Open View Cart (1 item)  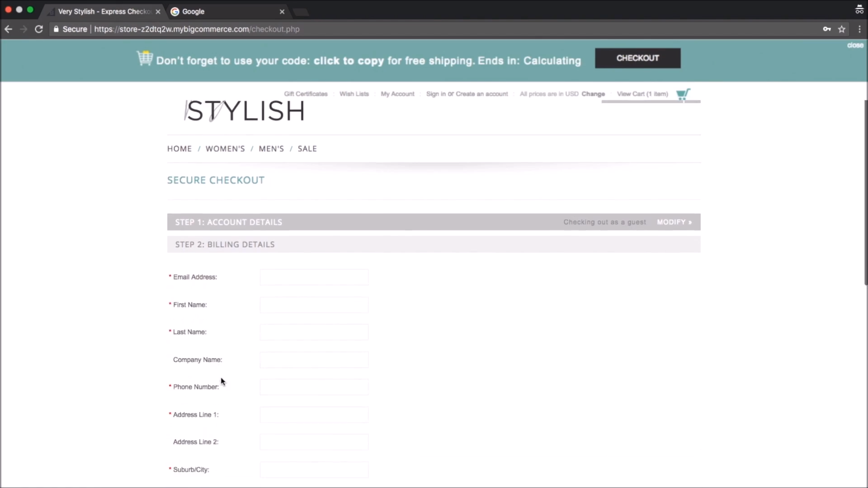point(642,94)
